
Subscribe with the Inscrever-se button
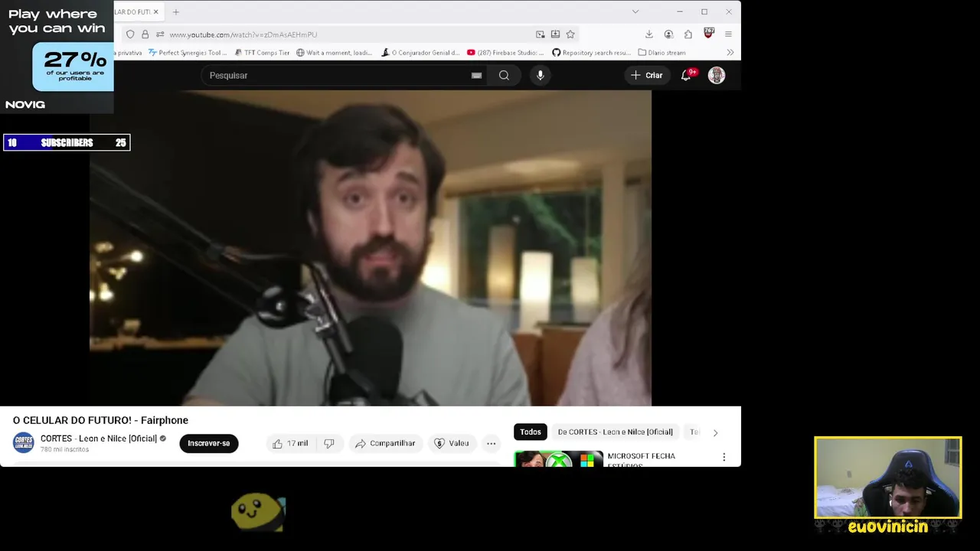tap(209, 443)
